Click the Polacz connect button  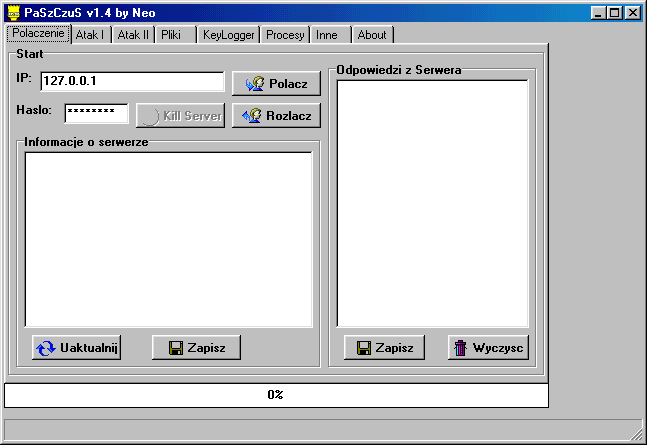coord(276,84)
